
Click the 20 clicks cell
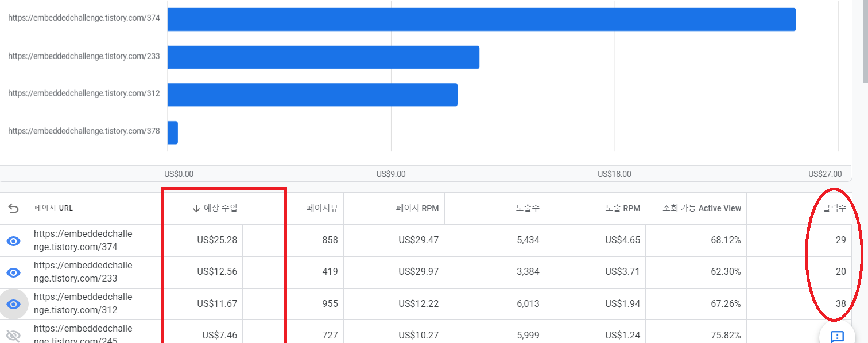(x=840, y=272)
